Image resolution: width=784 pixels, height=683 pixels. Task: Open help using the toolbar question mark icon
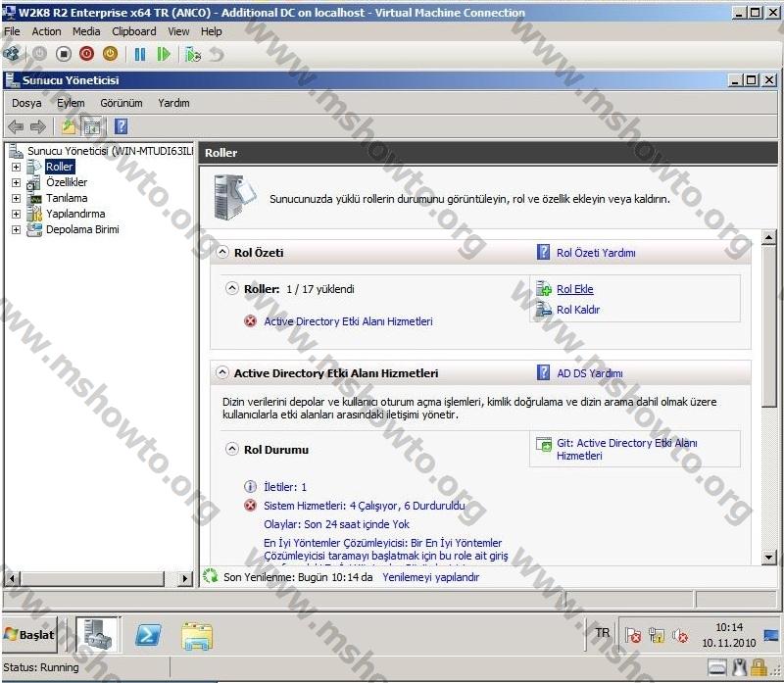[x=121, y=126]
